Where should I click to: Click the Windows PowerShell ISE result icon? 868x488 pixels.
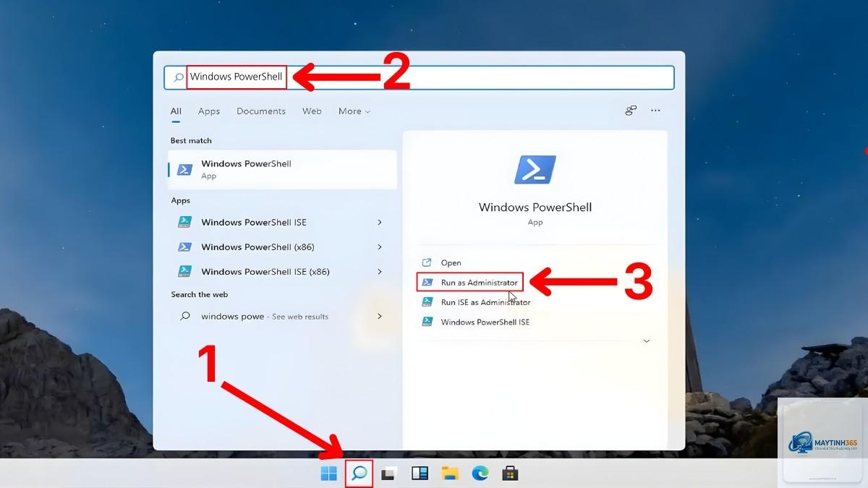point(185,222)
